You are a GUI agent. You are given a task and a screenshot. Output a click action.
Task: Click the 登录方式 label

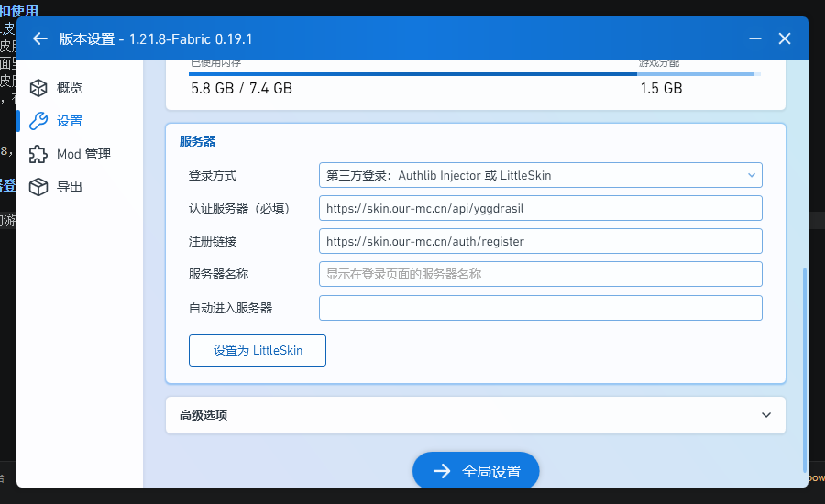213,175
